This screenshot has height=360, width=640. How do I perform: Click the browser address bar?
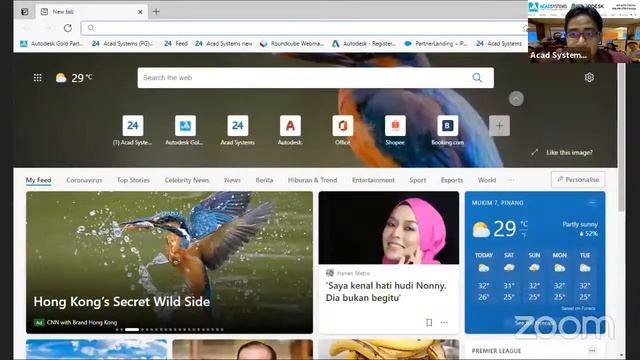304,28
